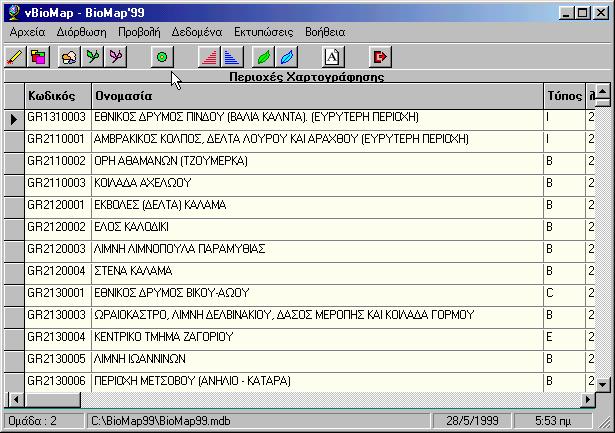Select name ΛΙΜΝΗ ΛΙΜΝΟΠΟΥΛΑ ΠΑΡΑΜΥΘΙΑΣ cell

coord(317,251)
